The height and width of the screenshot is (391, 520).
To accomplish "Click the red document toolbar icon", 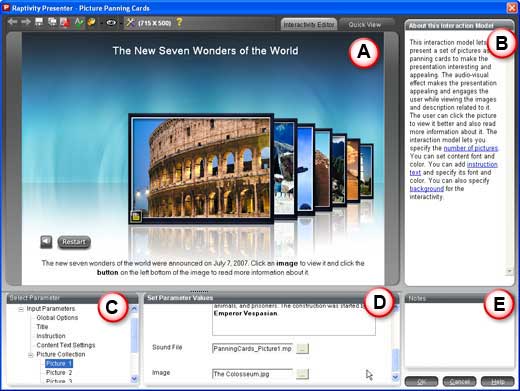I will pos(65,22).
